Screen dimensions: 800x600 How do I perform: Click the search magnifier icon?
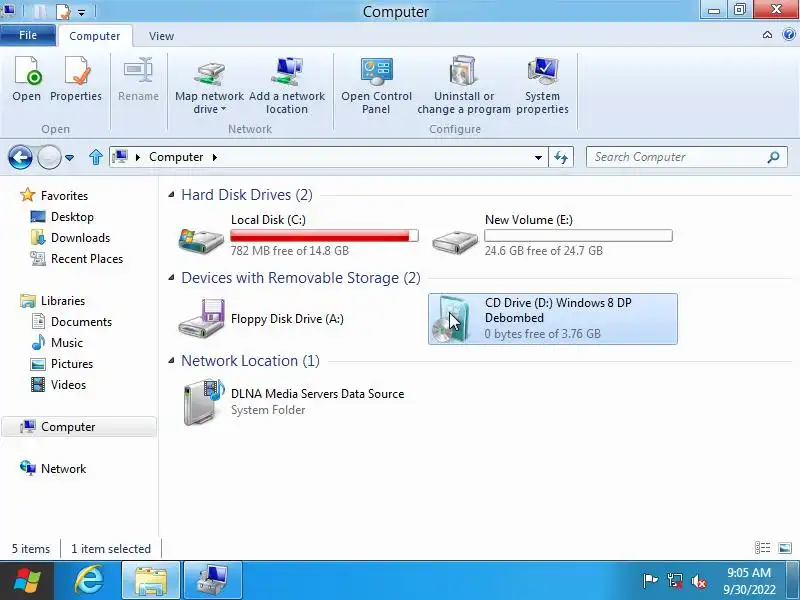773,157
